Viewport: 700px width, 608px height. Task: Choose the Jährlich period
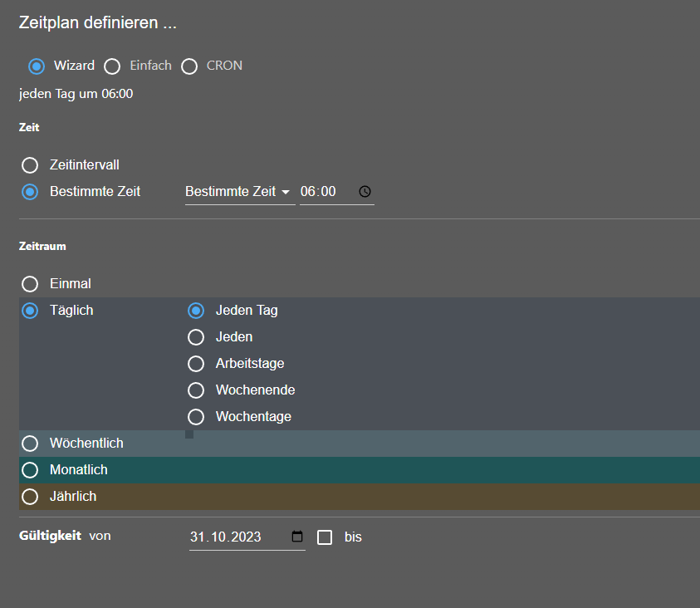(x=30, y=497)
